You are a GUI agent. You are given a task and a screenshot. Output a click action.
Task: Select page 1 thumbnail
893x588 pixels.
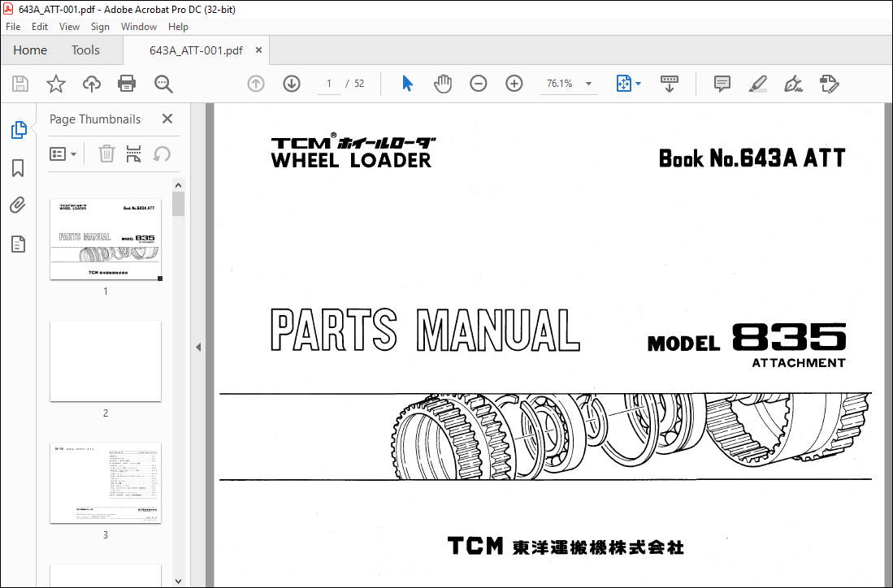click(x=106, y=239)
